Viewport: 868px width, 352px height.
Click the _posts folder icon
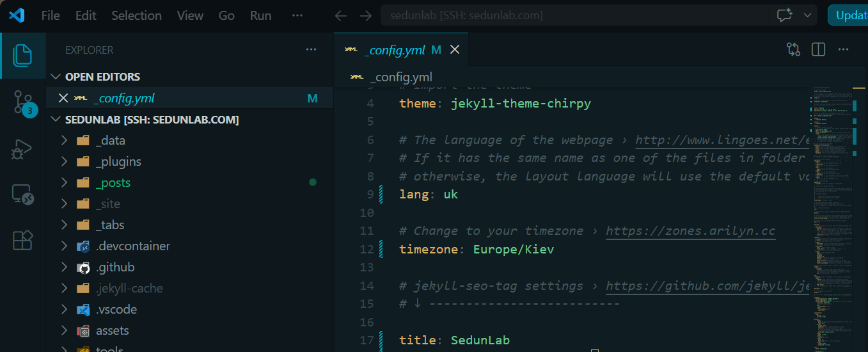[x=83, y=182]
